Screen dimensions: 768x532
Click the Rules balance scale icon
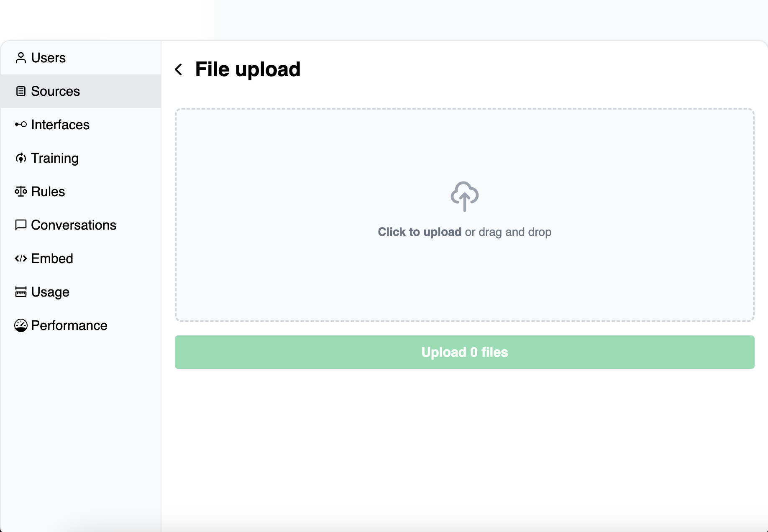point(20,192)
